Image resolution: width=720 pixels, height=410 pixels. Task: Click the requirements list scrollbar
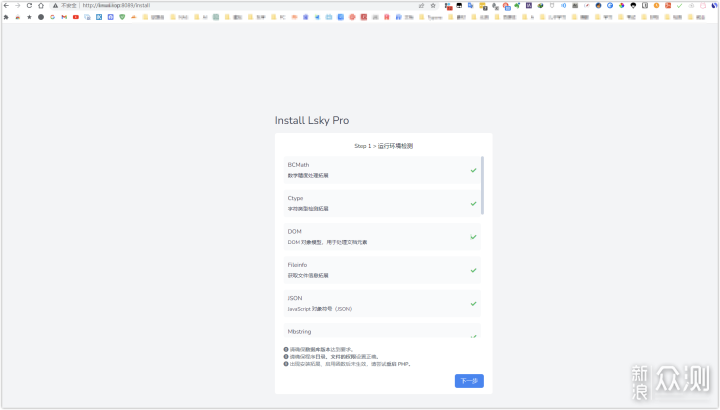483,185
